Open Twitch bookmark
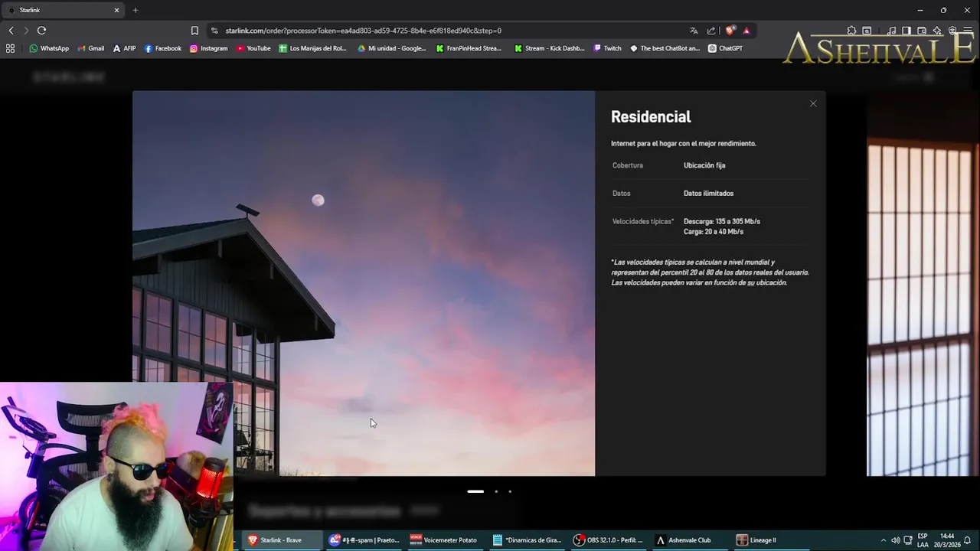 coord(608,48)
